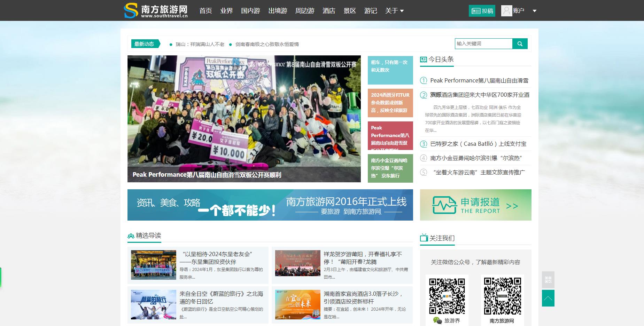Viewport: 644px width, 326px height.
Task: Open article 湖南首家宜尚酒店3.0落子长沙
Action: tap(363, 297)
